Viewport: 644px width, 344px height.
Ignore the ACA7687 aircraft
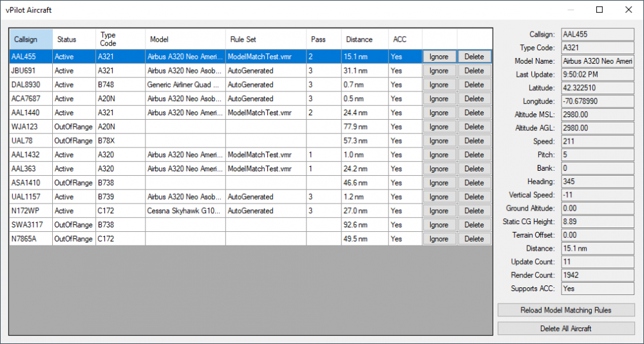click(x=439, y=99)
